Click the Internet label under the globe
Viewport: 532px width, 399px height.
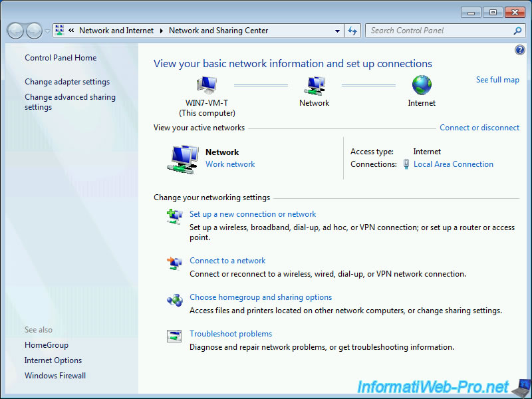[x=422, y=103]
